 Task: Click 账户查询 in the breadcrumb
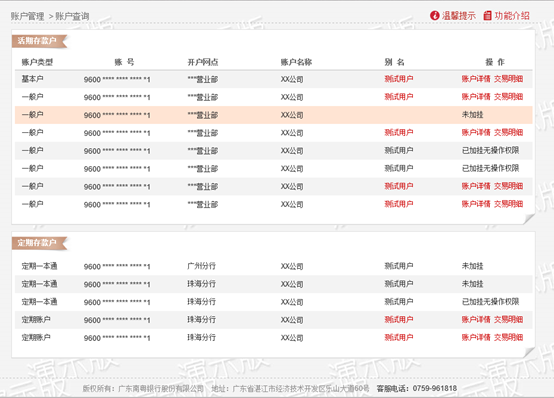click(72, 16)
